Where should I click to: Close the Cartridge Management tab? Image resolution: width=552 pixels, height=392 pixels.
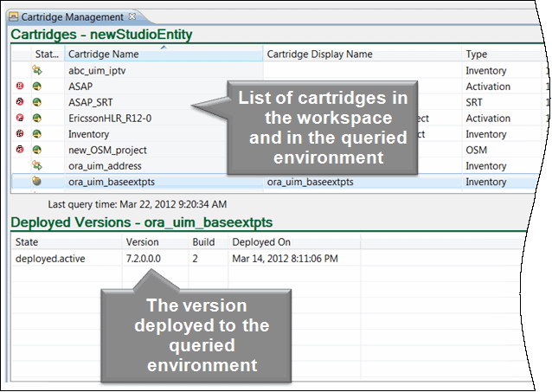[132, 16]
